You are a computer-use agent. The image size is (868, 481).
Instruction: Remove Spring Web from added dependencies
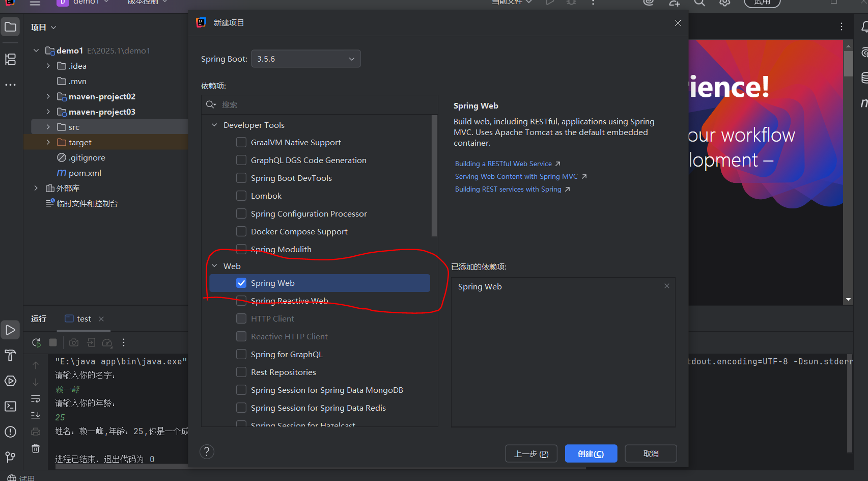coord(667,286)
